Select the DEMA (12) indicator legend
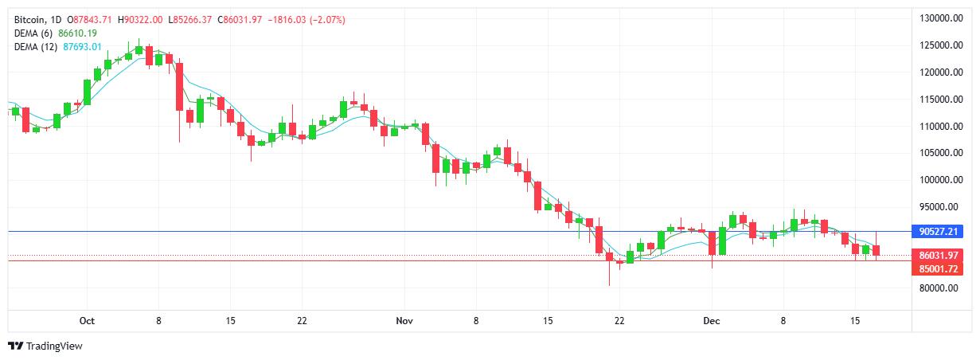Viewport: 980px width, 360px height. coord(35,46)
